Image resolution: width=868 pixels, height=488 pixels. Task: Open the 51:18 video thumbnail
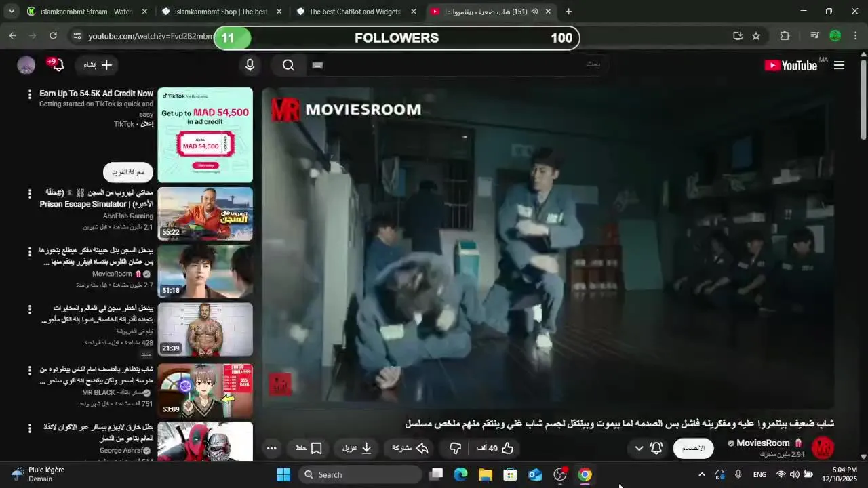pos(205,271)
